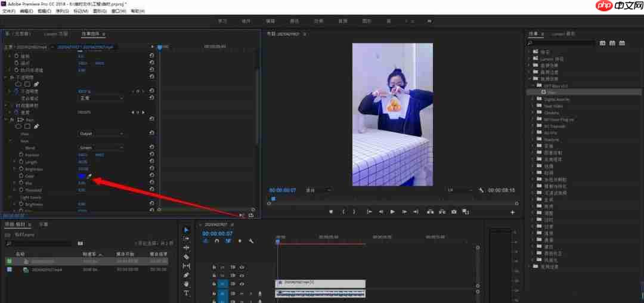Switch to the 效果控件 panel tab
This screenshot has height=303, width=644.
coord(90,34)
